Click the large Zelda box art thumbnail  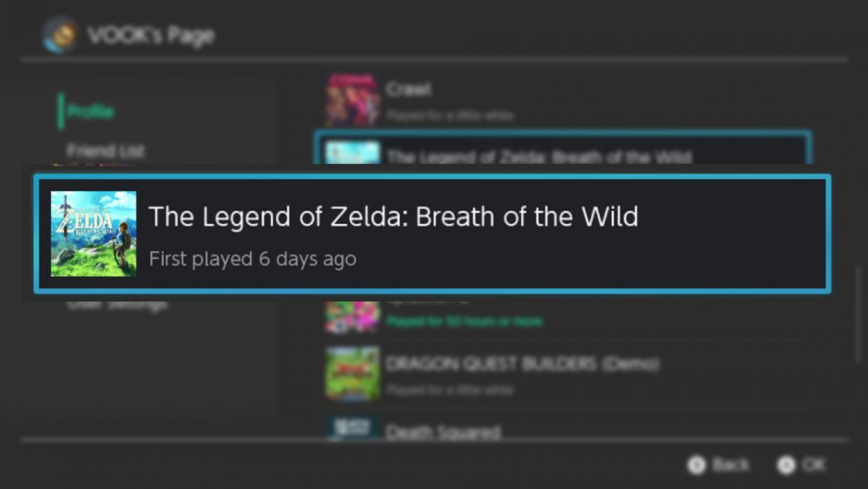click(94, 234)
